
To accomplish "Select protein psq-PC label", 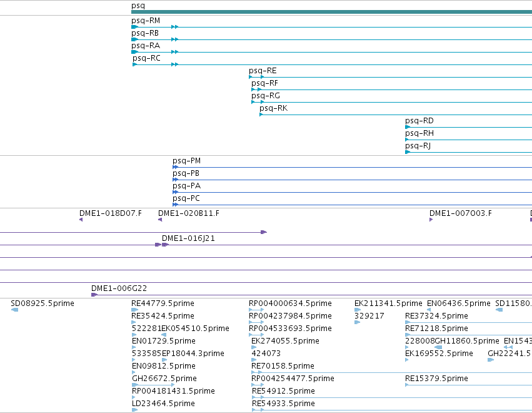I will tap(186, 198).
